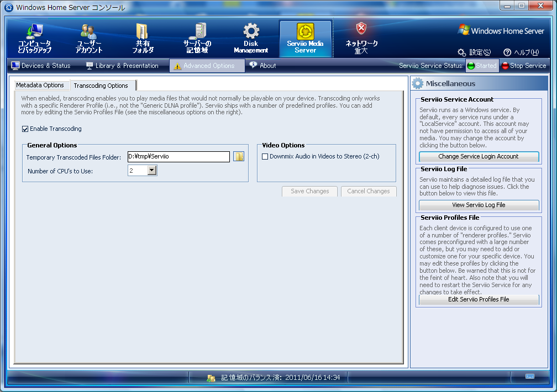Open the User Accounts section icon
The height and width of the screenshot is (392, 557).
(x=89, y=31)
